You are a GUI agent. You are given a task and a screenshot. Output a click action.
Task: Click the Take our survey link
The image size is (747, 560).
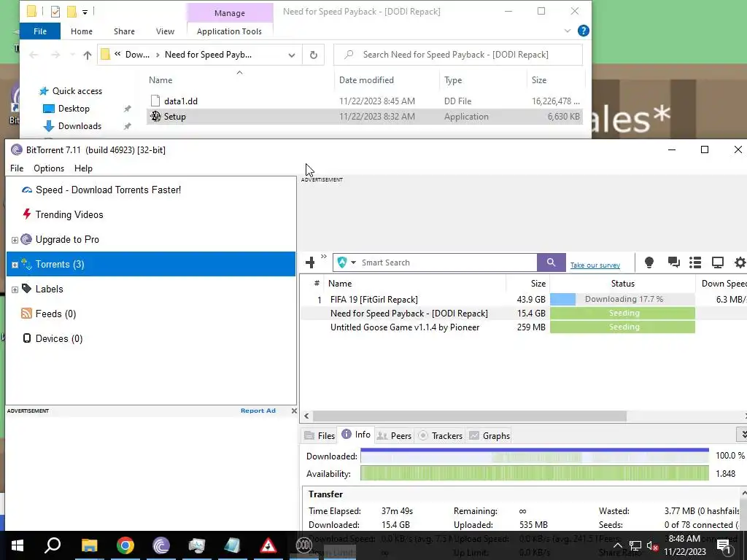click(595, 265)
